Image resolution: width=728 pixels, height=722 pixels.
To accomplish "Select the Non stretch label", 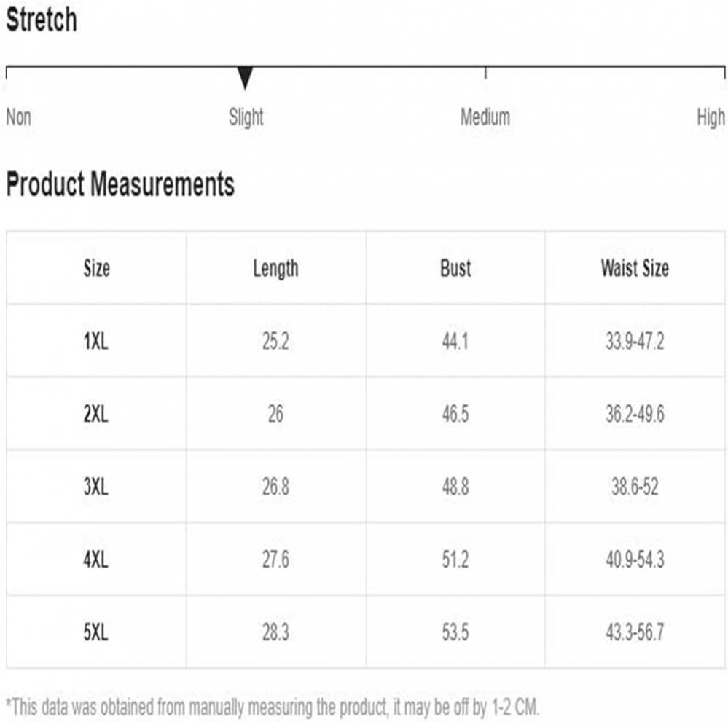I will [x=18, y=117].
